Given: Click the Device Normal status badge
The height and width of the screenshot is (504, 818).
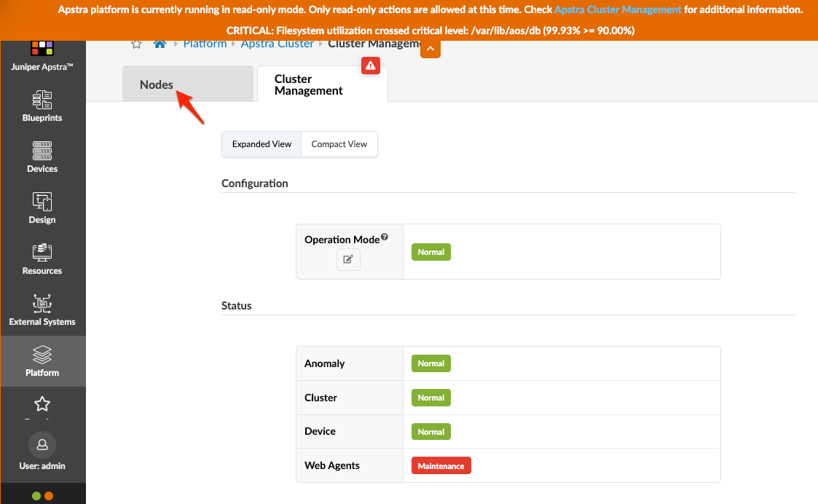Looking at the screenshot, I should pyautogui.click(x=431, y=431).
